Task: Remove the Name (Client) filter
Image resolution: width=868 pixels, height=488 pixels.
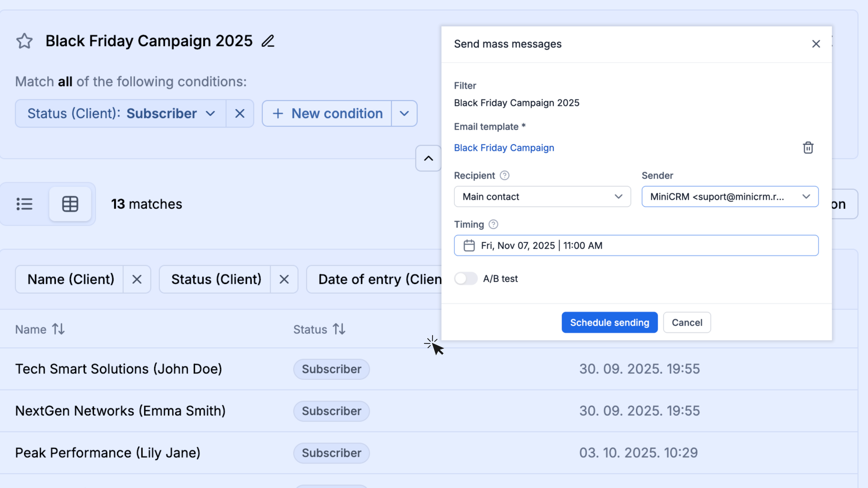Action: (137, 279)
